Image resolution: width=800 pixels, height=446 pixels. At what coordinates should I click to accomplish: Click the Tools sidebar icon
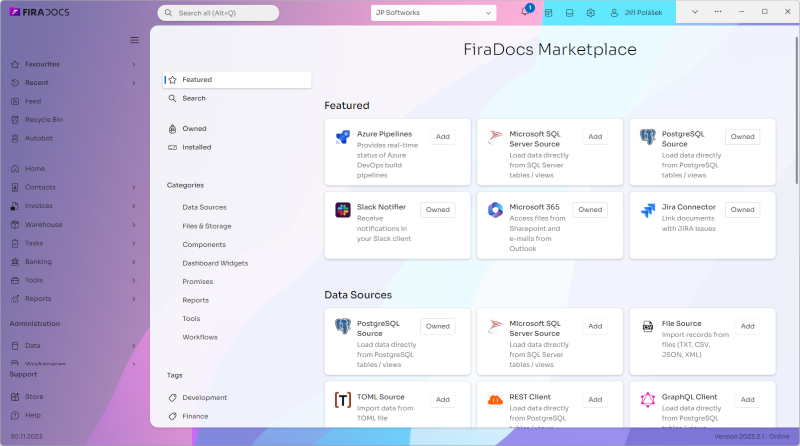(15, 280)
